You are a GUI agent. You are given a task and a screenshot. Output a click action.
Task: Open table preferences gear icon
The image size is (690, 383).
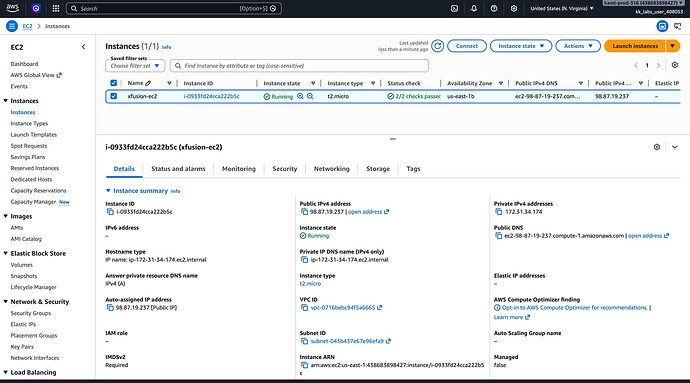point(675,65)
